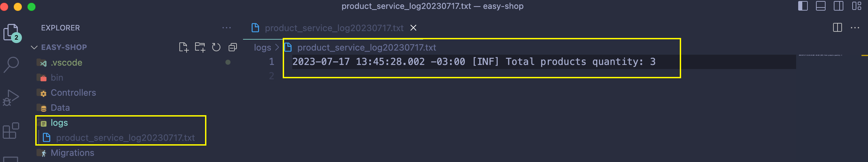Open the Extensions view icon

point(11,131)
